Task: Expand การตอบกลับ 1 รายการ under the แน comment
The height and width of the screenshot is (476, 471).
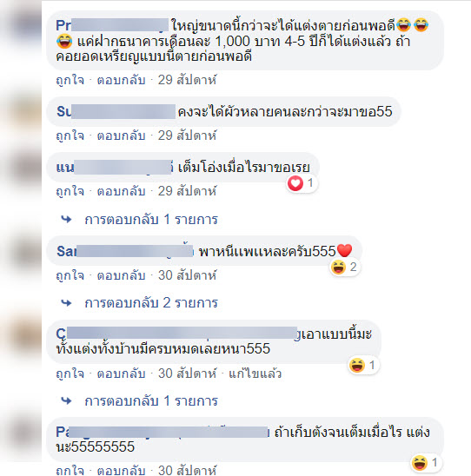Action: (x=151, y=219)
